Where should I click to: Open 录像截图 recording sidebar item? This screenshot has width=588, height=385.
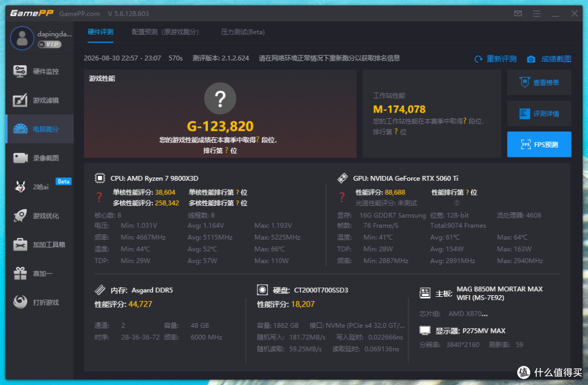click(39, 158)
